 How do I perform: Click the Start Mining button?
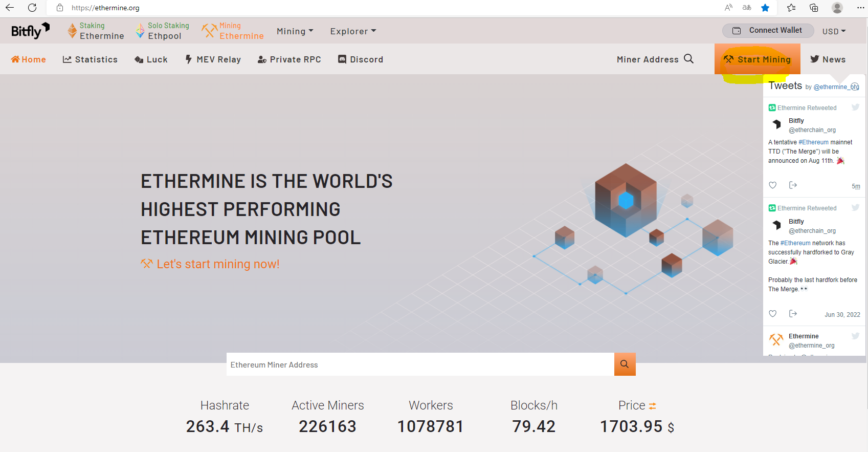(758, 59)
